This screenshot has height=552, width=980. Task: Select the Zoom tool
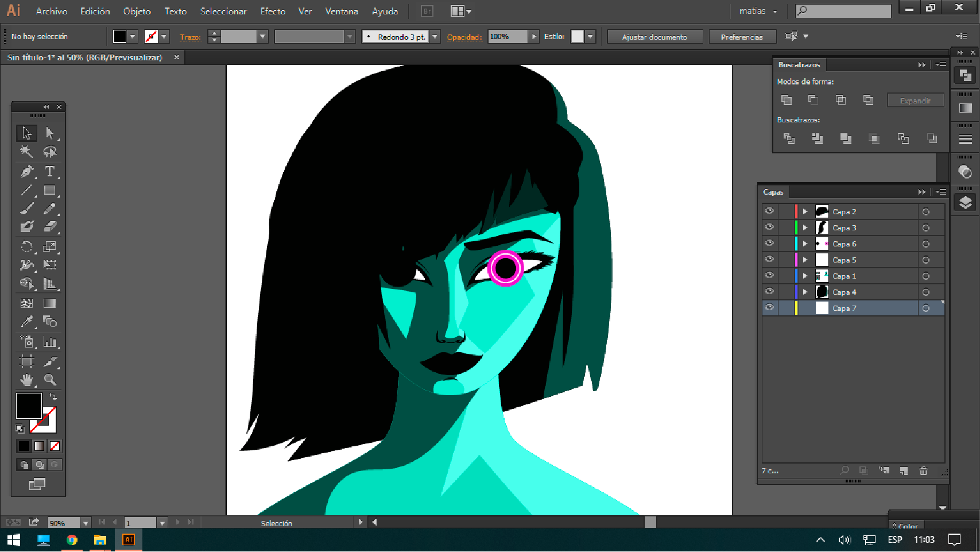point(50,380)
